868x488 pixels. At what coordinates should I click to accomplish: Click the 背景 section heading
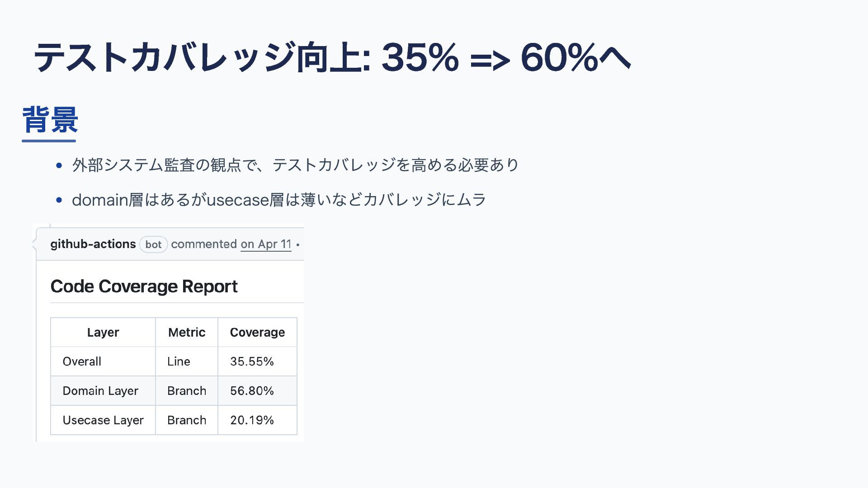pyautogui.click(x=50, y=120)
